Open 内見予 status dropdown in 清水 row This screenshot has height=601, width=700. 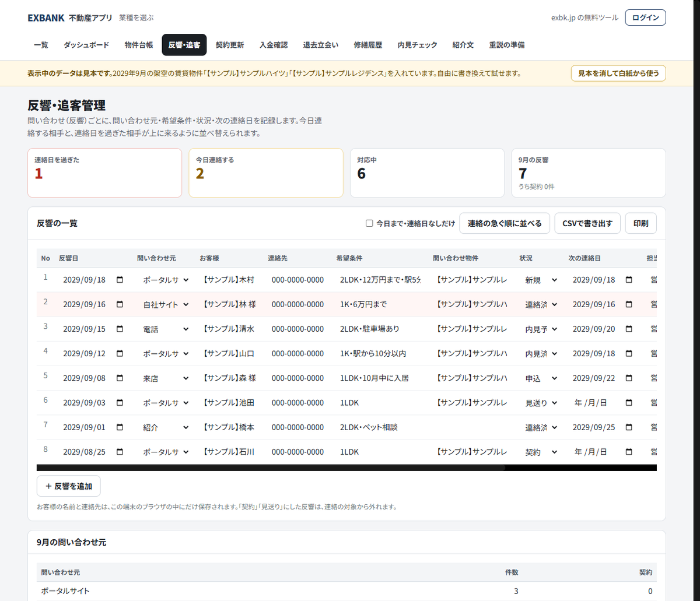tap(541, 329)
